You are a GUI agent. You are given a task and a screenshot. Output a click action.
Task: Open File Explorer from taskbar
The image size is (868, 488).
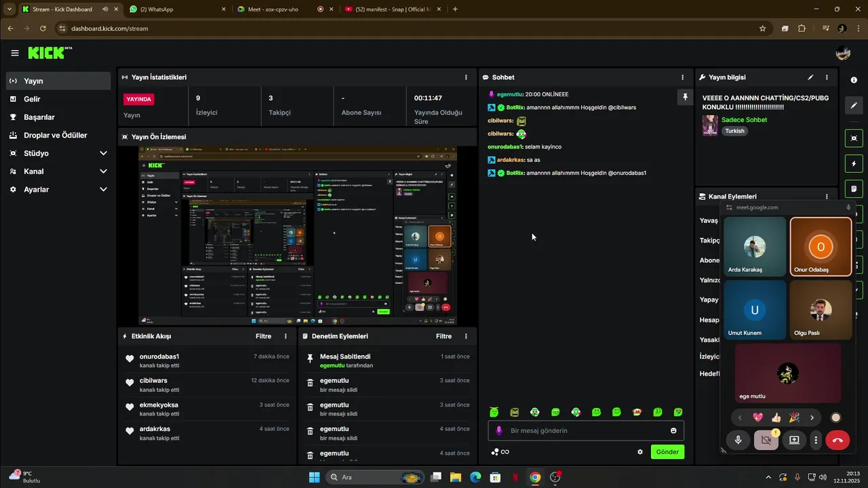[455, 477]
